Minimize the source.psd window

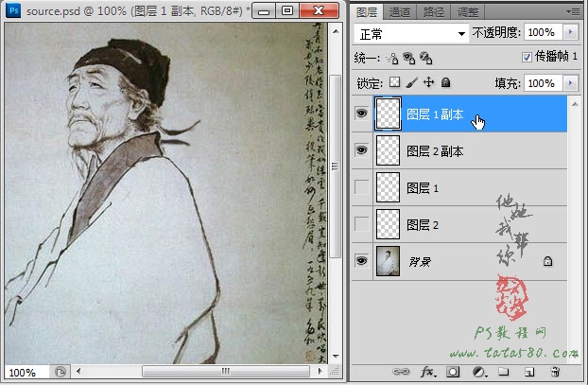264,11
